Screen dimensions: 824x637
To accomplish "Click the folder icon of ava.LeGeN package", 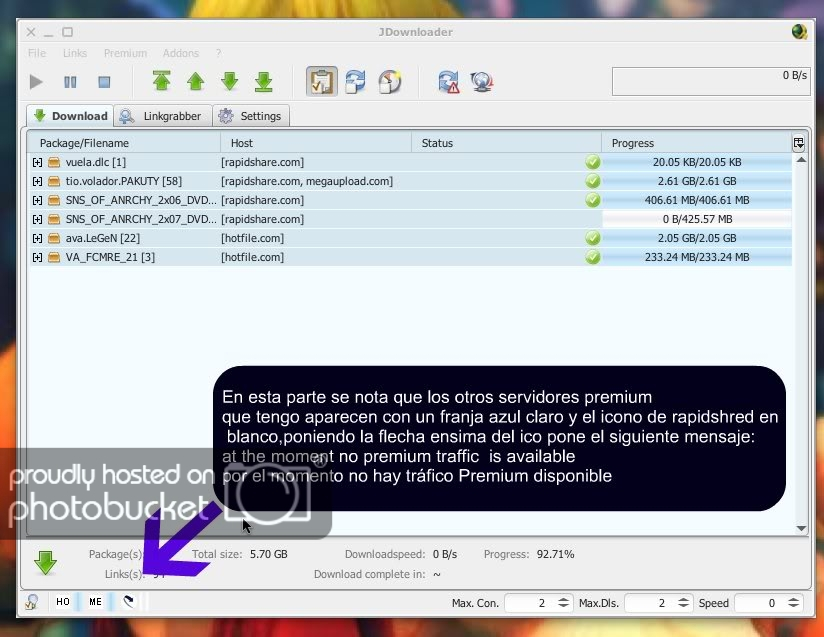I will pyautogui.click(x=54, y=238).
